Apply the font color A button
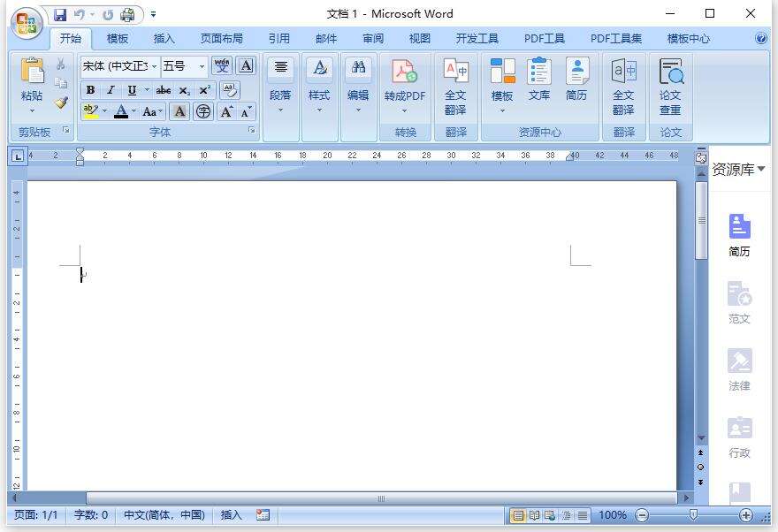 pos(121,111)
